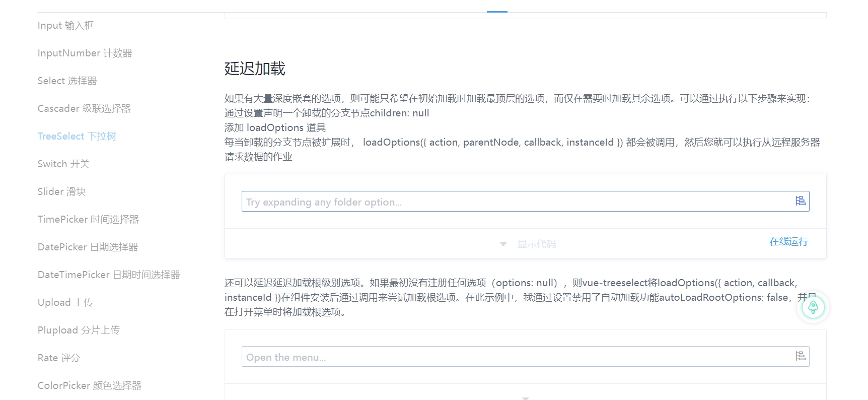Click the paragraph line starting with 还可以延迟延迟加载根级别选项

511,283
